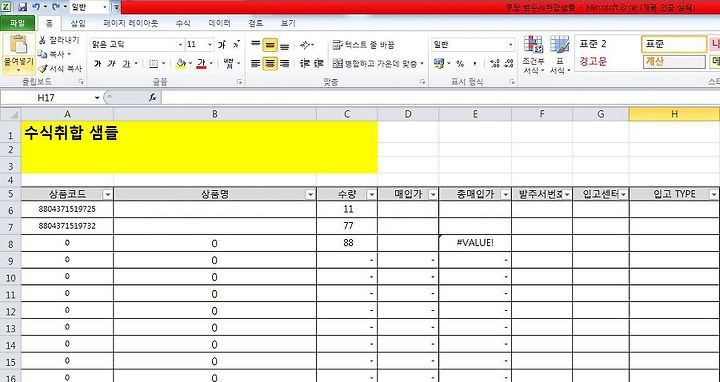Toggle bold (굵게) formatting

97,63
